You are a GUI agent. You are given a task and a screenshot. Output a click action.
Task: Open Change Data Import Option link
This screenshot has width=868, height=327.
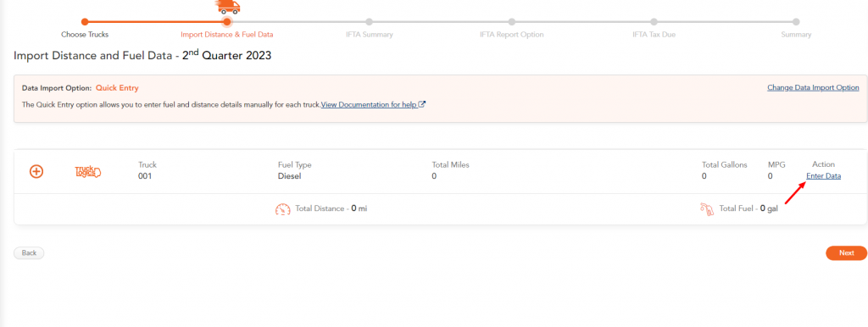tap(813, 87)
